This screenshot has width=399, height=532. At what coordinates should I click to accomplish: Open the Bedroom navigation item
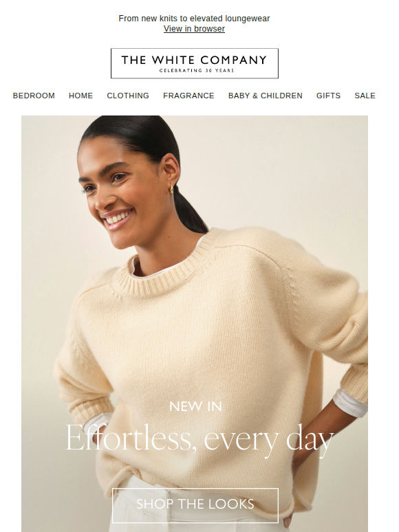34,96
